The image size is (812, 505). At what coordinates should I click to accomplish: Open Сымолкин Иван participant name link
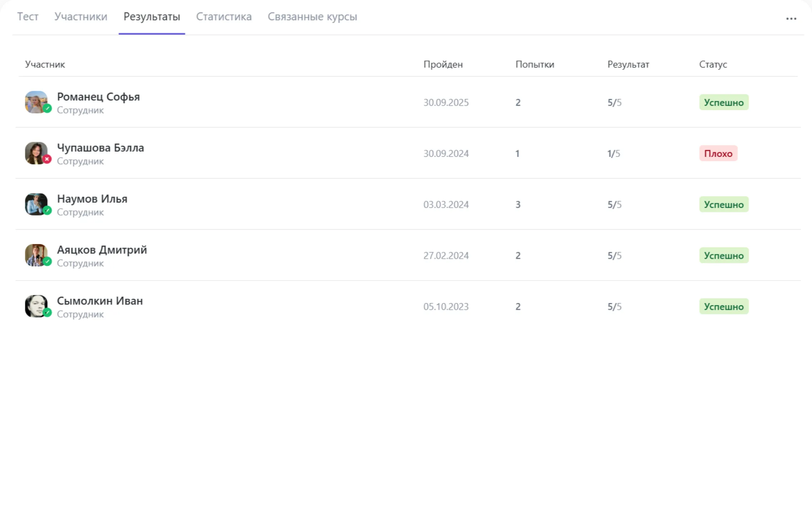coord(100,301)
